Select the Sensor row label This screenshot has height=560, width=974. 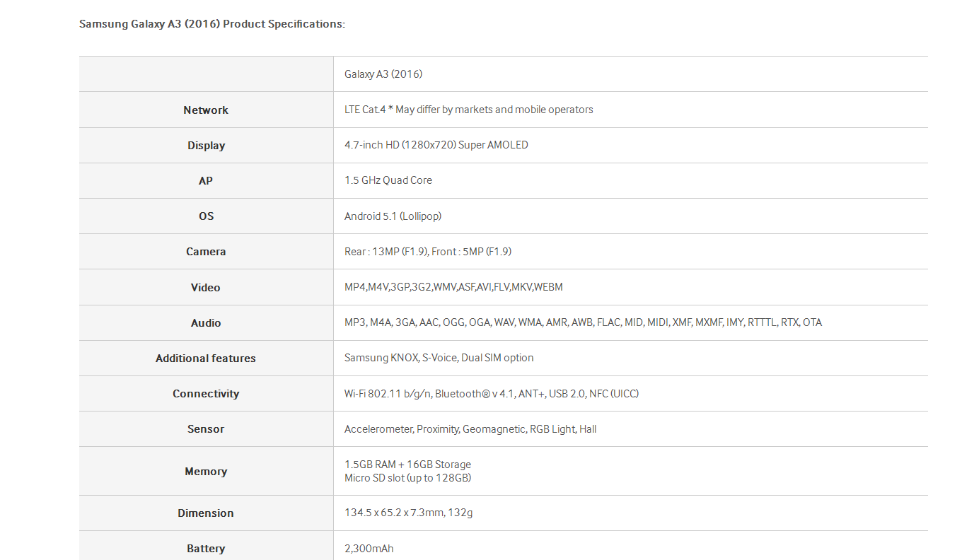[x=206, y=429]
